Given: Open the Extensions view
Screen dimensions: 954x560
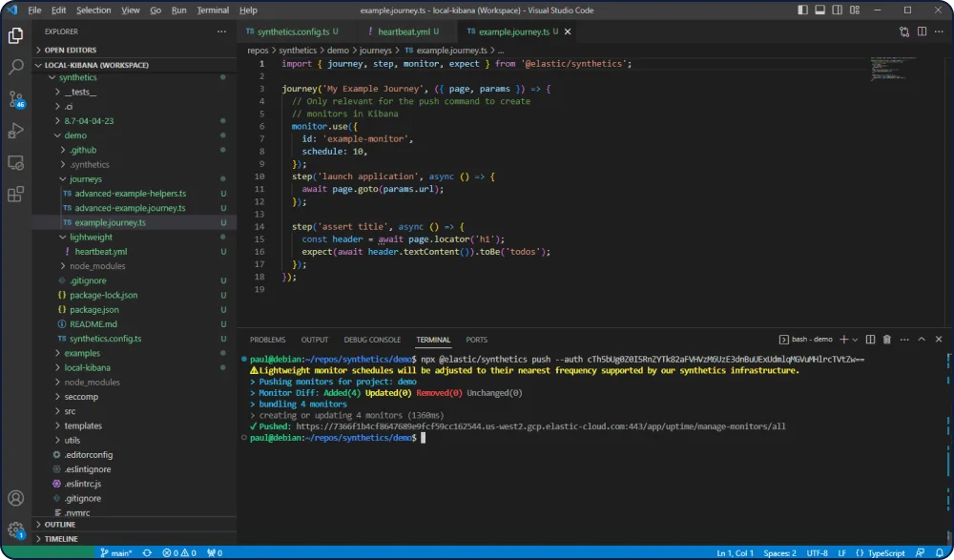Looking at the screenshot, I should coord(15,194).
